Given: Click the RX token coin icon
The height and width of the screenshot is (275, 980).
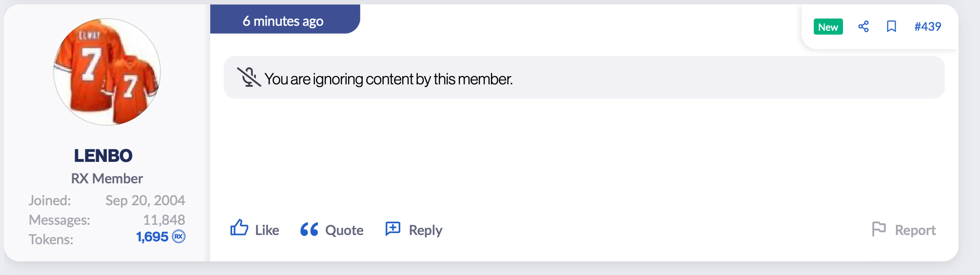Looking at the screenshot, I should pyautogui.click(x=179, y=237).
